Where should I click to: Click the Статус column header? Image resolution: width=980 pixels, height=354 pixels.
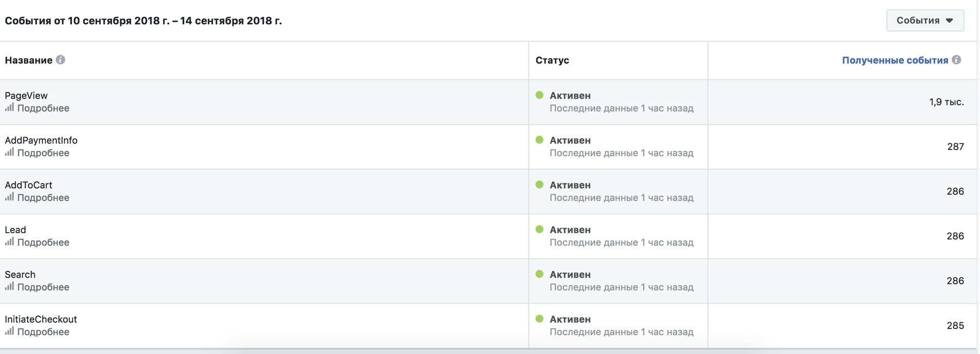tap(552, 60)
